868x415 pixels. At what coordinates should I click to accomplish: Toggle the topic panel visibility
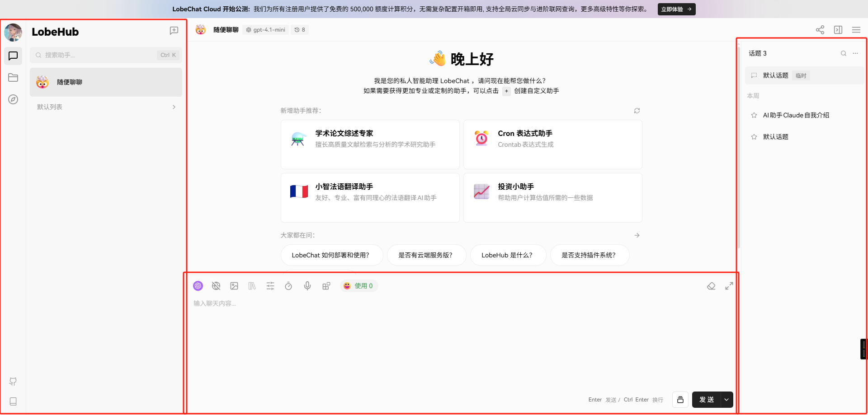click(x=838, y=30)
